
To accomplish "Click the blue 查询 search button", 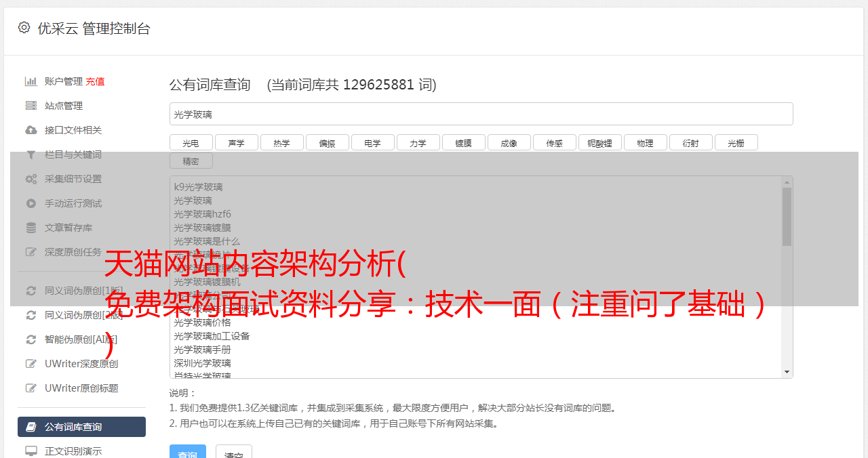I will click(188, 452).
